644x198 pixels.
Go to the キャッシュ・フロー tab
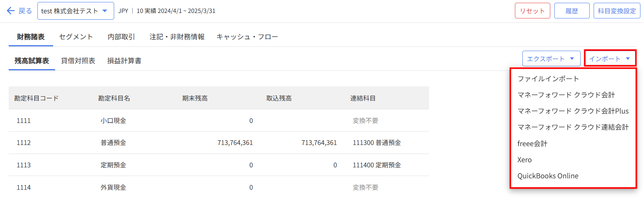247,37
